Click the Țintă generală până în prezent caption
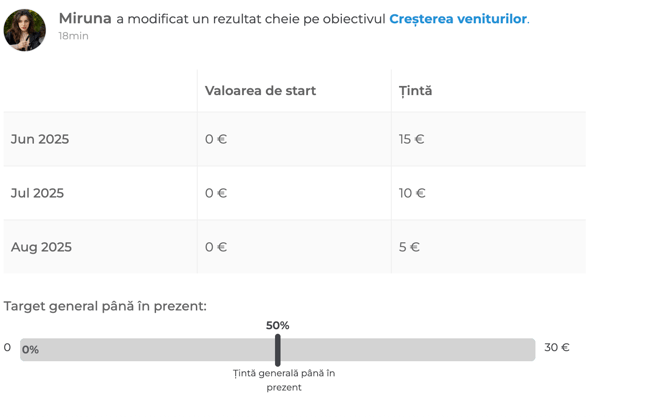Image resolution: width=670 pixels, height=417 pixels. [x=284, y=380]
